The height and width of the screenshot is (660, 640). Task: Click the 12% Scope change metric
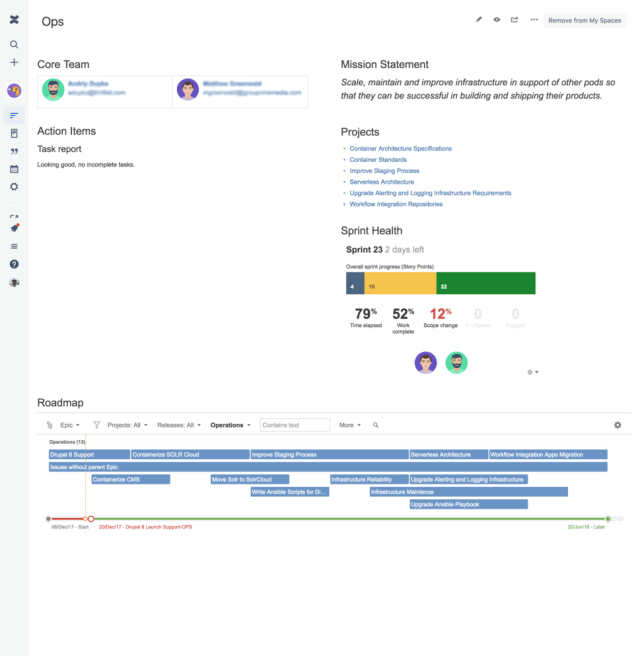click(440, 317)
